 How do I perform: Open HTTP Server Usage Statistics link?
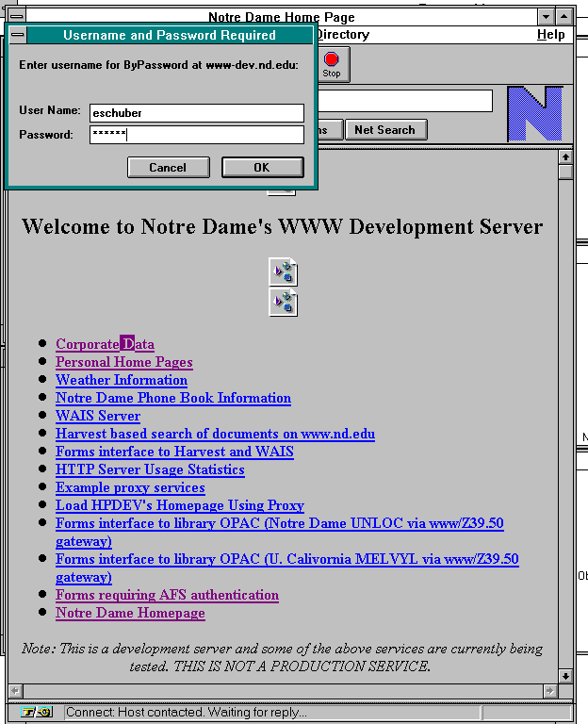[x=150, y=470]
